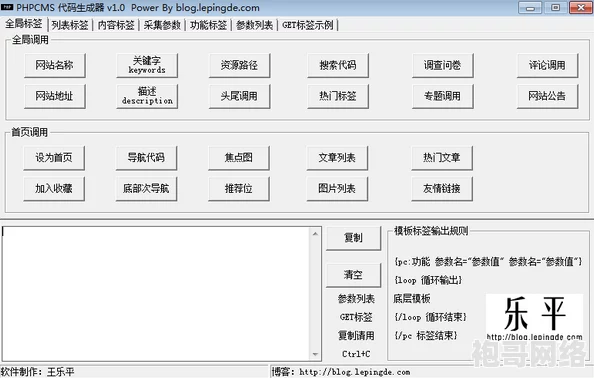Click the 乐平 logo image
Image resolution: width=594 pixels, height=378 pixels.
(534, 317)
